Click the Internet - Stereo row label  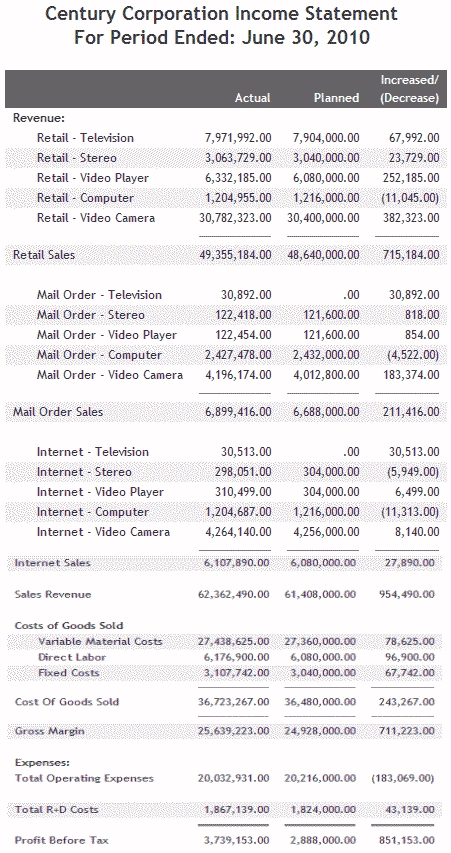tap(84, 472)
